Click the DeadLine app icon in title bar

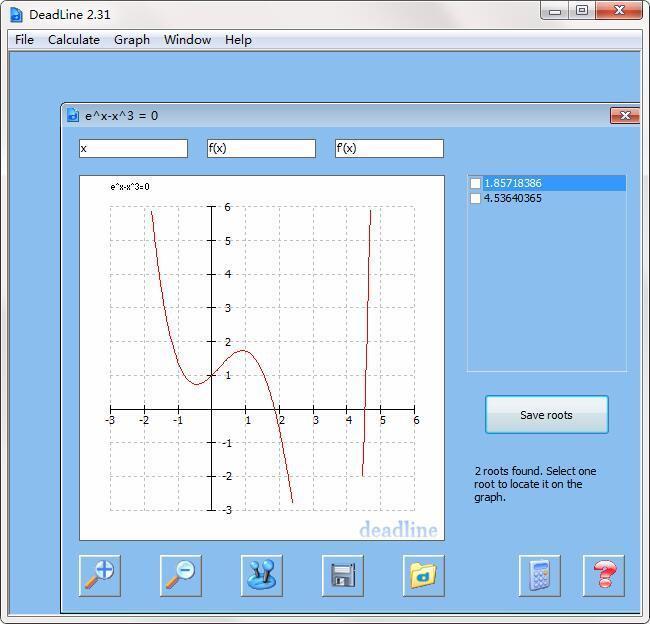coord(17,15)
